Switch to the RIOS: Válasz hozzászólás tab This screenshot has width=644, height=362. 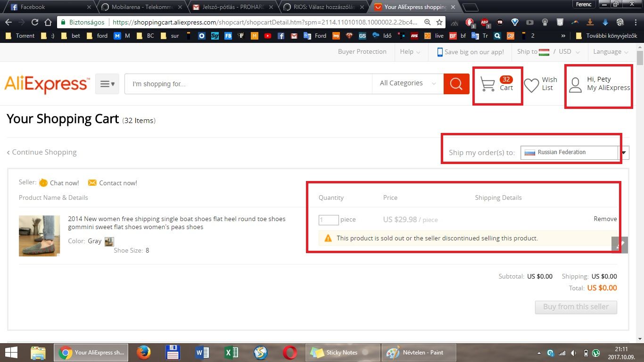(x=322, y=7)
